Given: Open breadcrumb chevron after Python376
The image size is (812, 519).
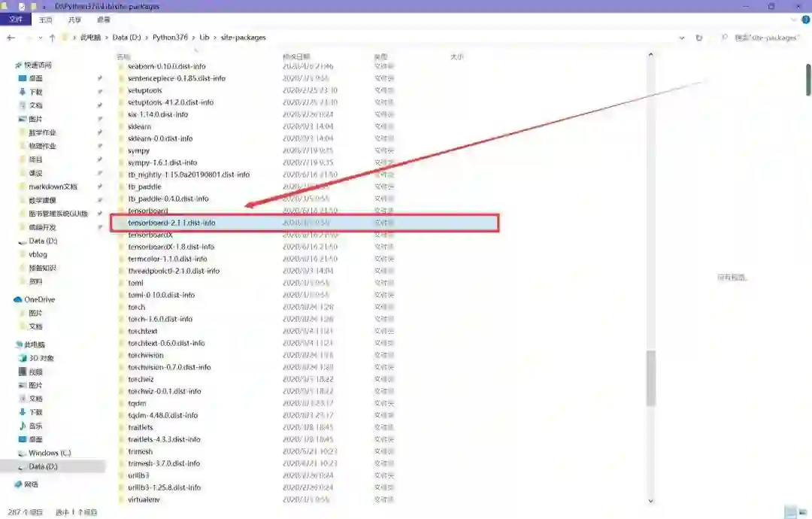Looking at the screenshot, I should coord(194,38).
